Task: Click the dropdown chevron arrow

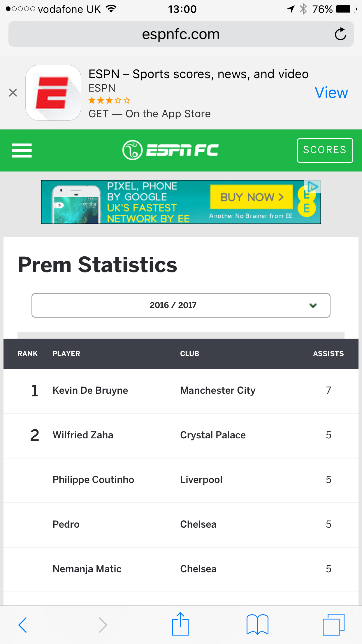Action: point(313,305)
